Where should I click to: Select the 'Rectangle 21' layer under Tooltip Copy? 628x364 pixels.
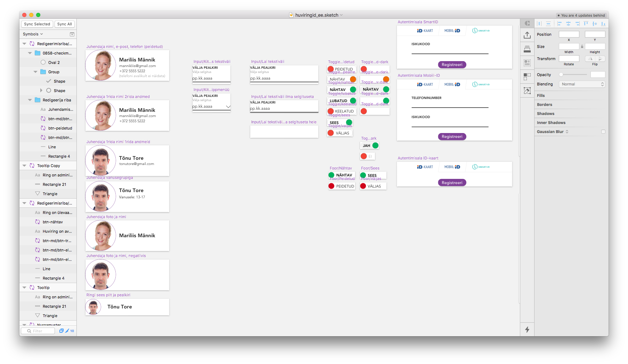48,184
